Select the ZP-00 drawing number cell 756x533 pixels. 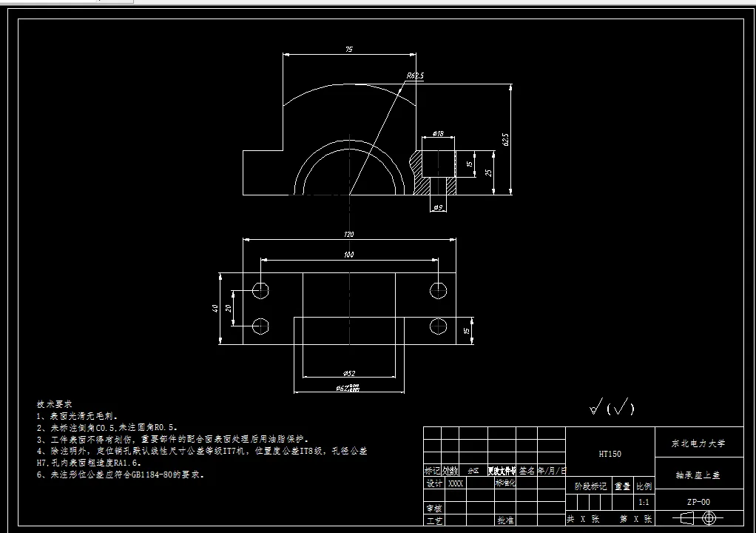(699, 502)
